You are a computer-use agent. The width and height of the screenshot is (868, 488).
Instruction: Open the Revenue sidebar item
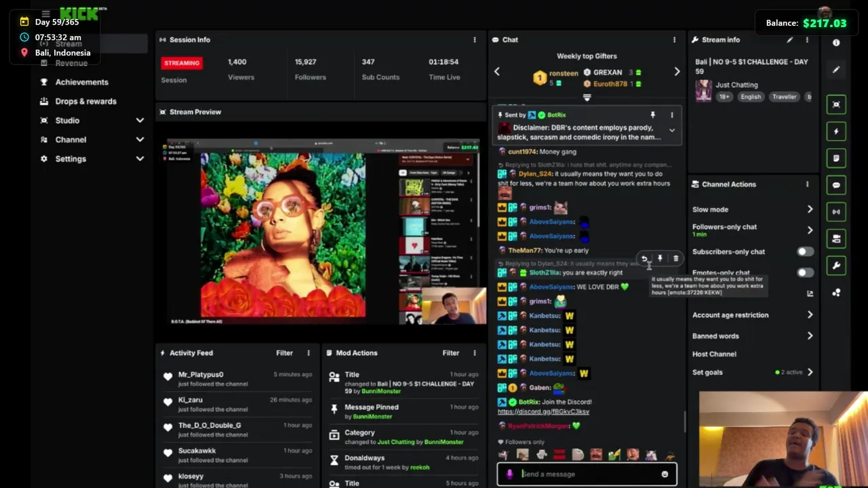point(71,63)
